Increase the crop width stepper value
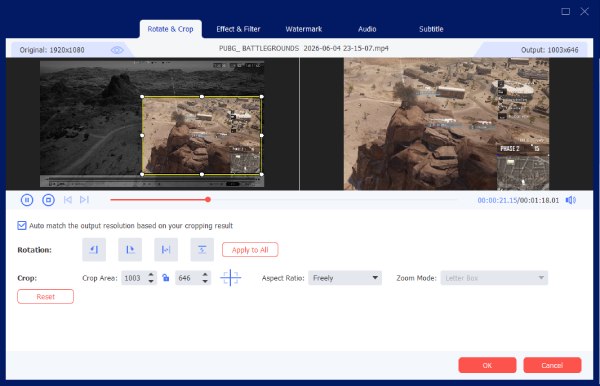Image resolution: width=600 pixels, height=386 pixels. tap(151, 275)
